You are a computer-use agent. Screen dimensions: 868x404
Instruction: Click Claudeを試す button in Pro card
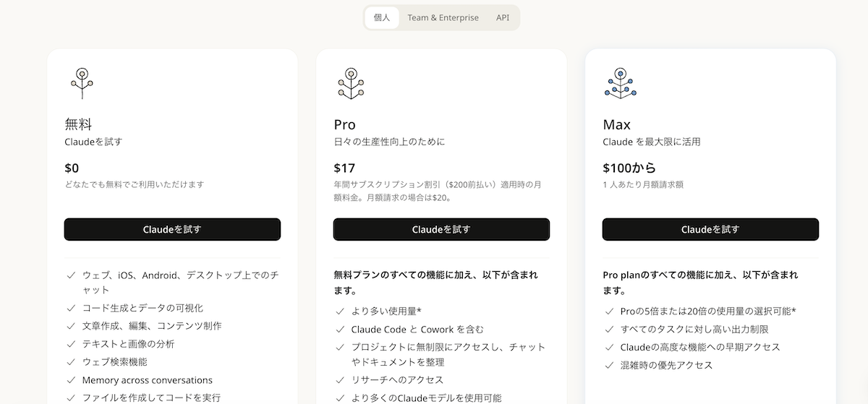tap(441, 229)
